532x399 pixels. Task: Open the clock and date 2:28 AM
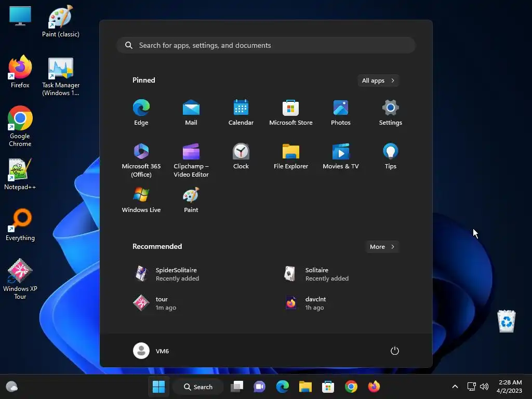[509, 387]
